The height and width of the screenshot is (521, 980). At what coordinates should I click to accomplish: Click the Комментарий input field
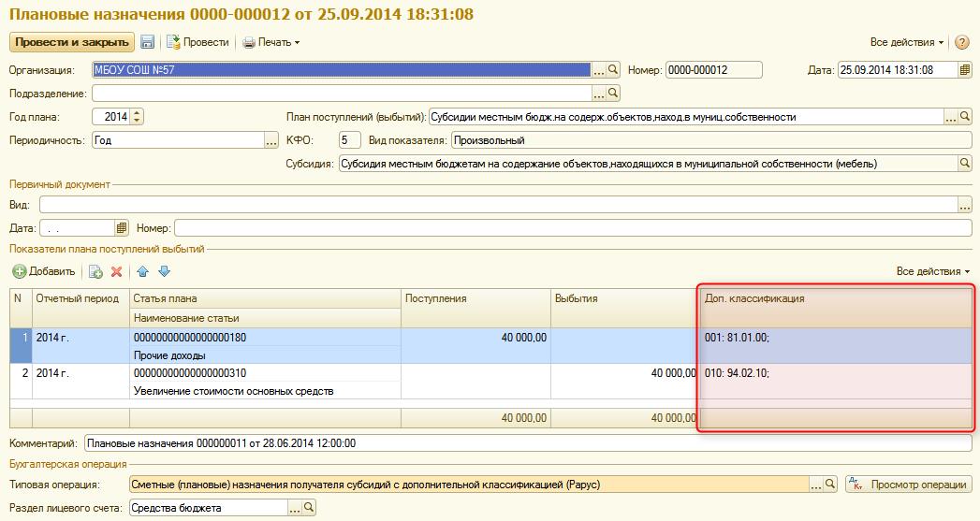coord(528,443)
